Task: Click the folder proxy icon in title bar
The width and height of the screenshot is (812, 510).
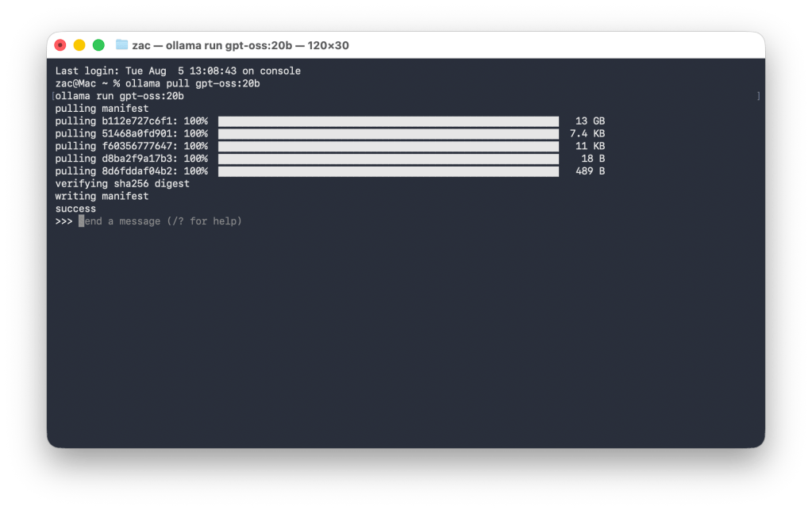Action: pyautogui.click(x=121, y=45)
